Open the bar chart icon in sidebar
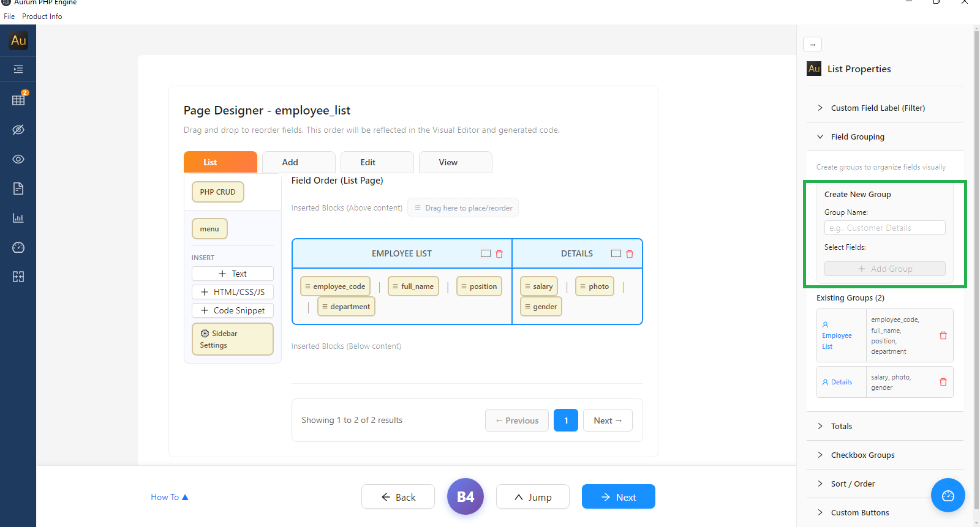Viewport: 980px width, 527px height. (18, 218)
